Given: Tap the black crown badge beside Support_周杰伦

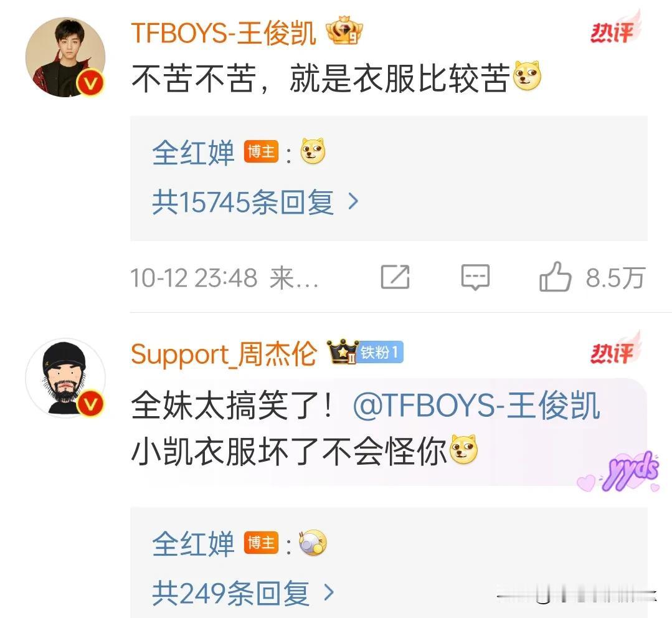Looking at the screenshot, I should 343,352.
